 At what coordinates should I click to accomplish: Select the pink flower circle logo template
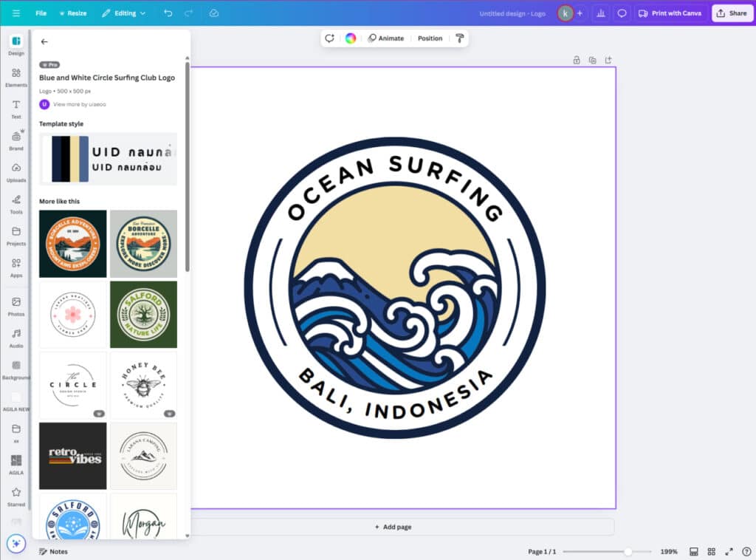tap(73, 315)
